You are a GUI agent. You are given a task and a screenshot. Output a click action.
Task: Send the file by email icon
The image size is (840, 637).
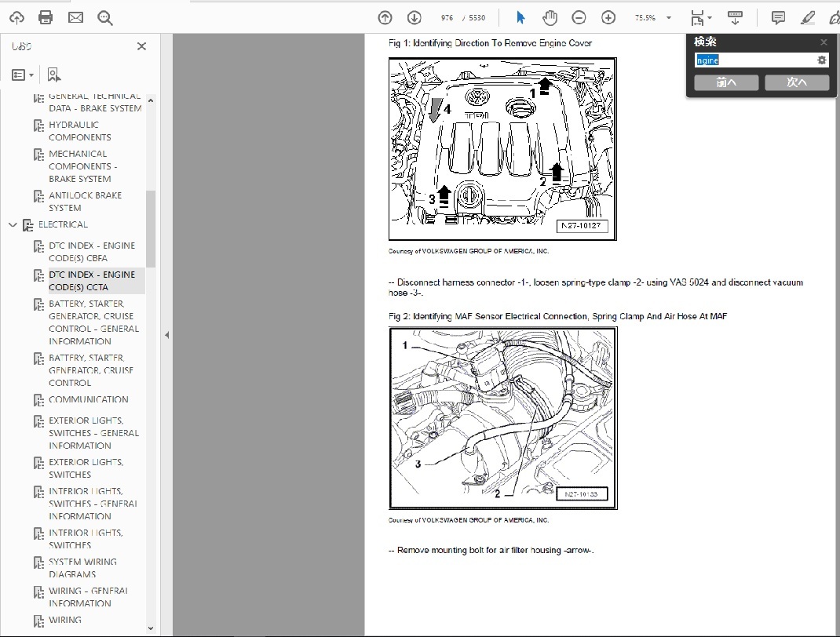pos(75,18)
